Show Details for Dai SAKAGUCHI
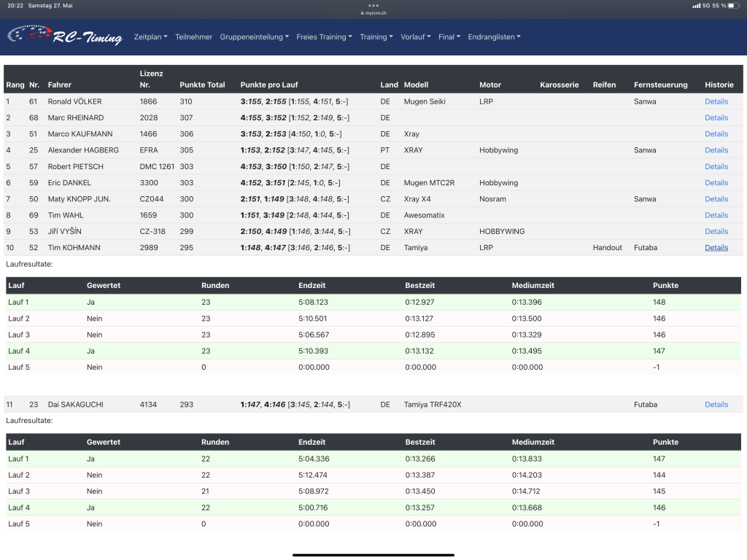747x560 pixels. pyautogui.click(x=716, y=405)
